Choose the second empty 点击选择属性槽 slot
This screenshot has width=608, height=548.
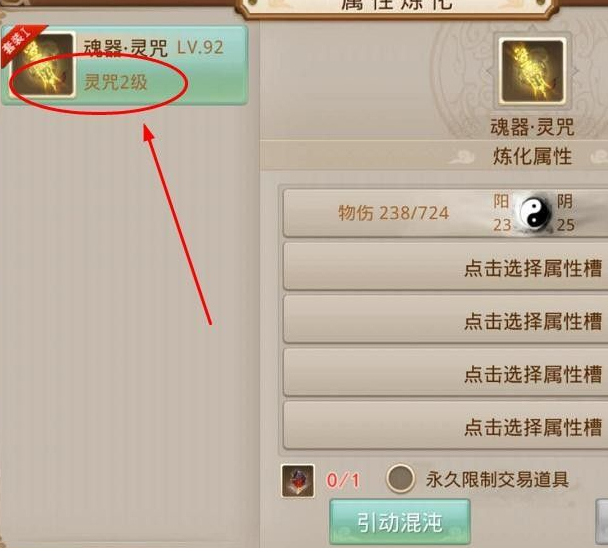(446, 320)
